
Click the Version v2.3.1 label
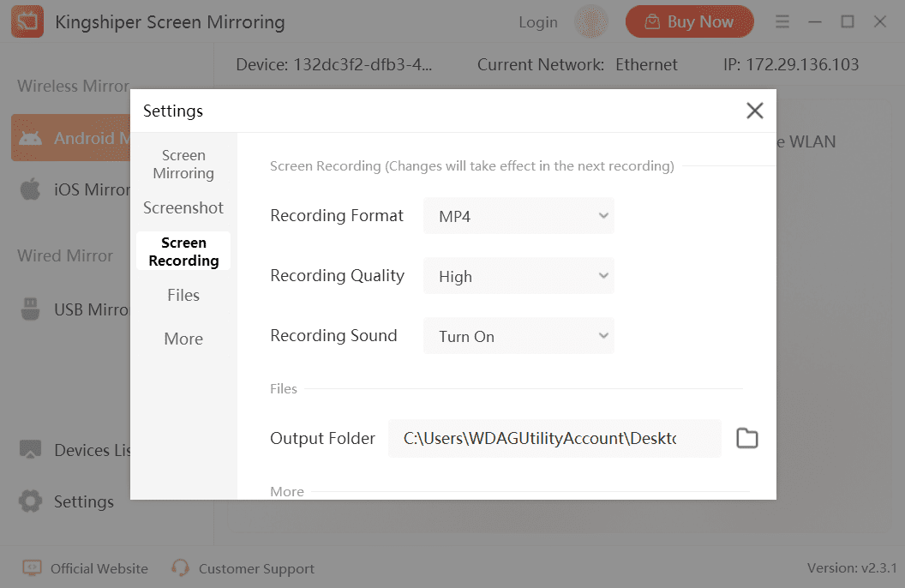(x=852, y=568)
